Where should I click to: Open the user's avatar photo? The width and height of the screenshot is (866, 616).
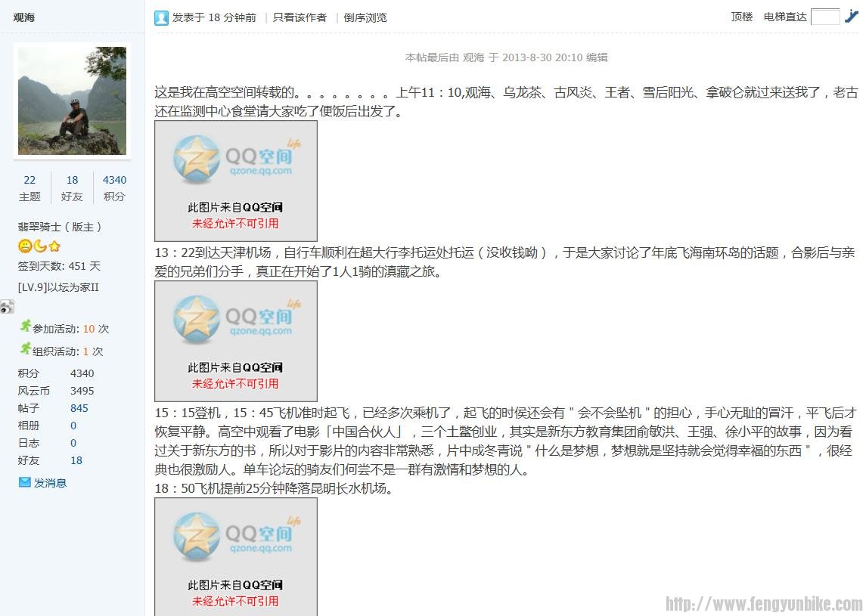coord(72,101)
